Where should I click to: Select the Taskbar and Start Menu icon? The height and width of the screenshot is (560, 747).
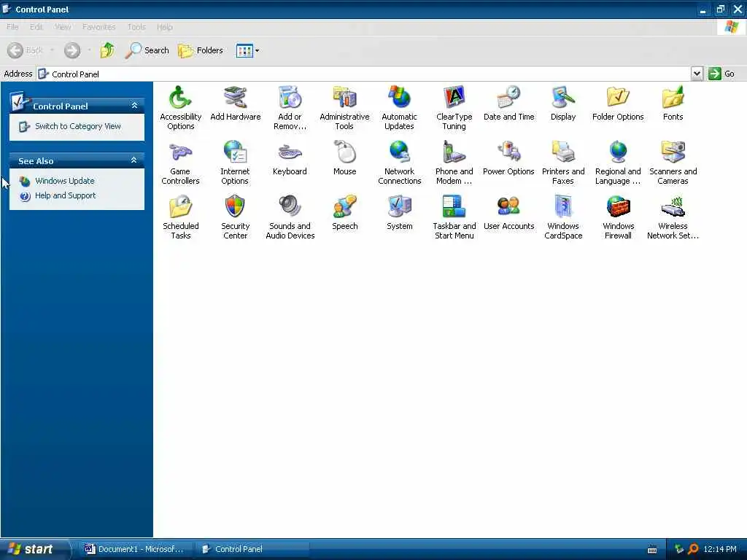click(454, 206)
